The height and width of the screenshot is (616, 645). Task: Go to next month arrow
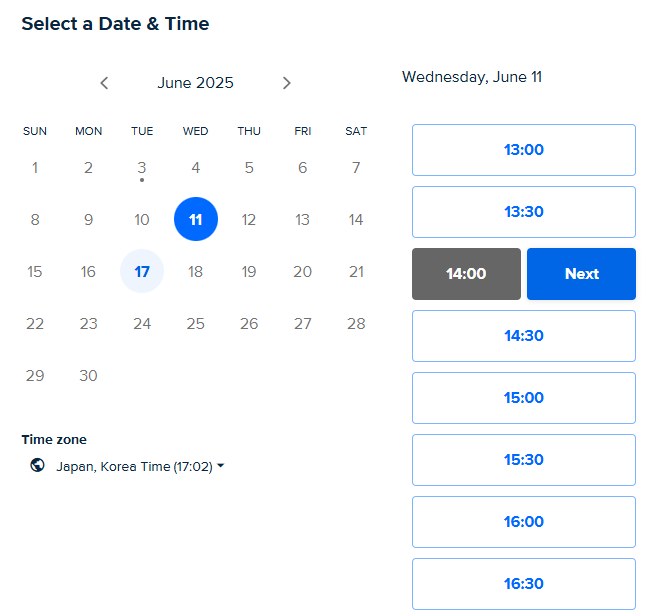tap(287, 83)
